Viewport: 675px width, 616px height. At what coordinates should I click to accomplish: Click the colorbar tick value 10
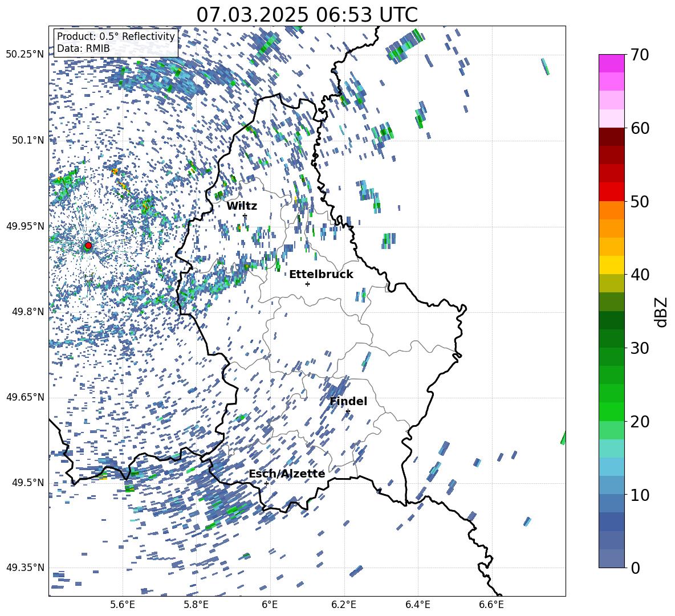(640, 495)
